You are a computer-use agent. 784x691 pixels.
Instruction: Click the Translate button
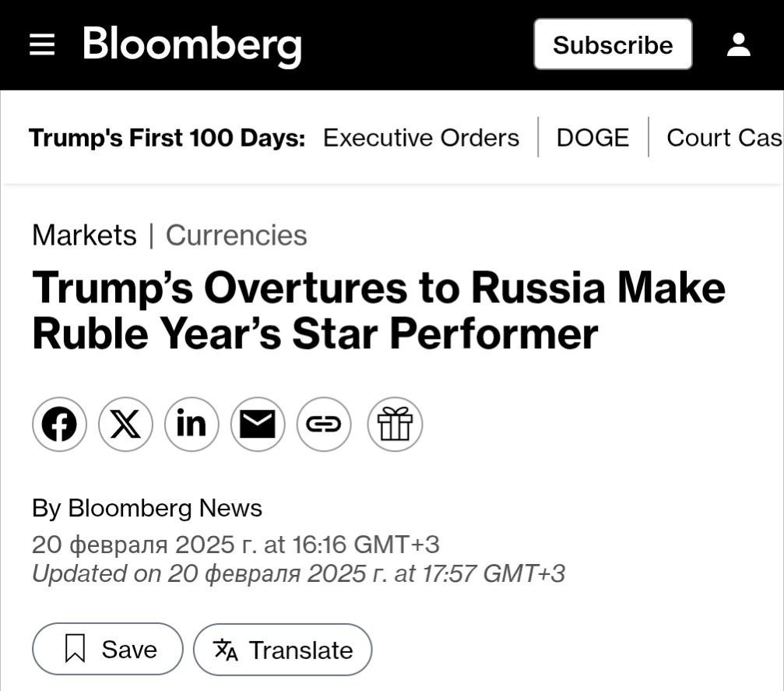coord(283,650)
